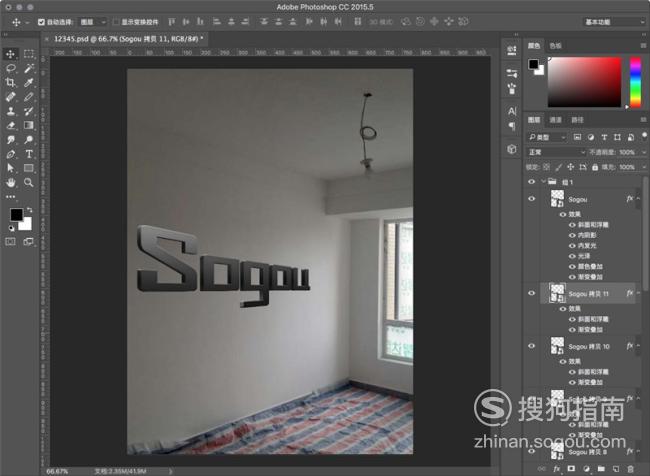Select the Gradient tool

29,125
